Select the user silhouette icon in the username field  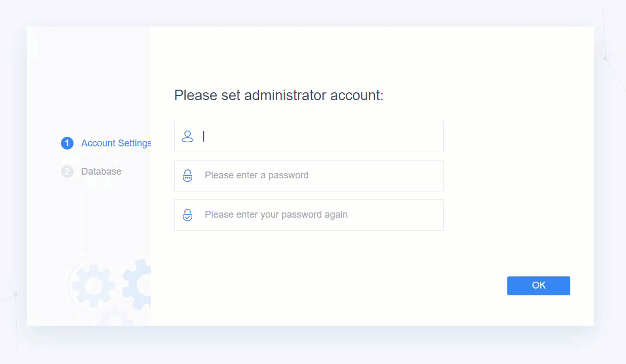[x=187, y=136]
